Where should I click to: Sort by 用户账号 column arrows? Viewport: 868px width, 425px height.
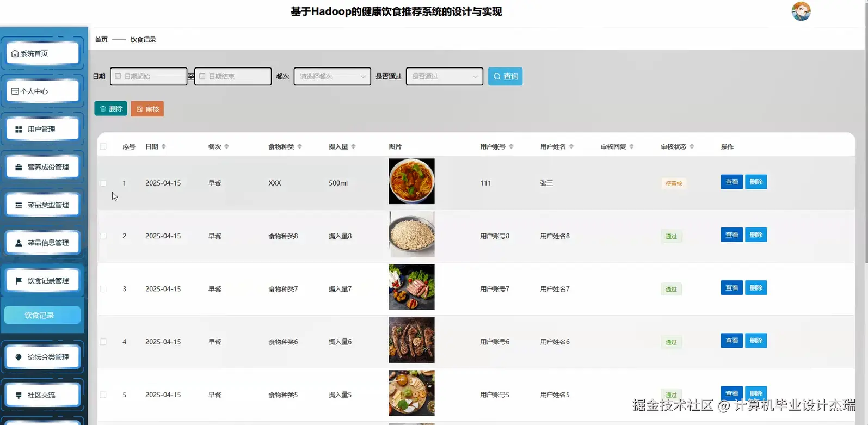tap(512, 146)
